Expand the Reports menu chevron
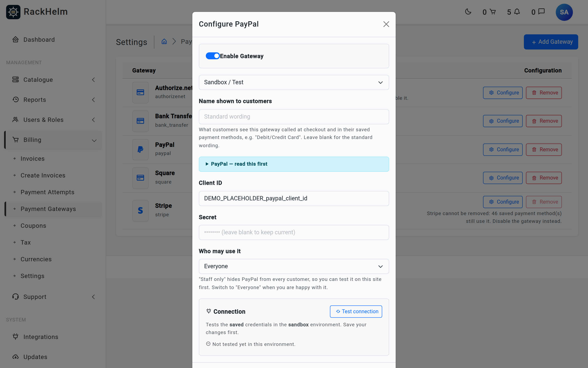The height and width of the screenshot is (368, 588). (94, 100)
